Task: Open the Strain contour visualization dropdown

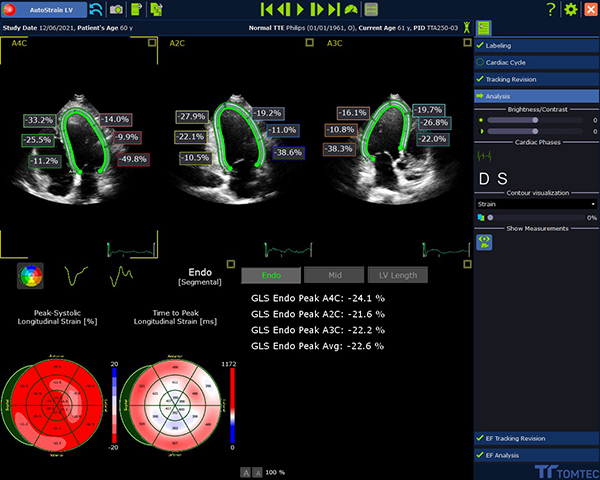Action: 535,203
